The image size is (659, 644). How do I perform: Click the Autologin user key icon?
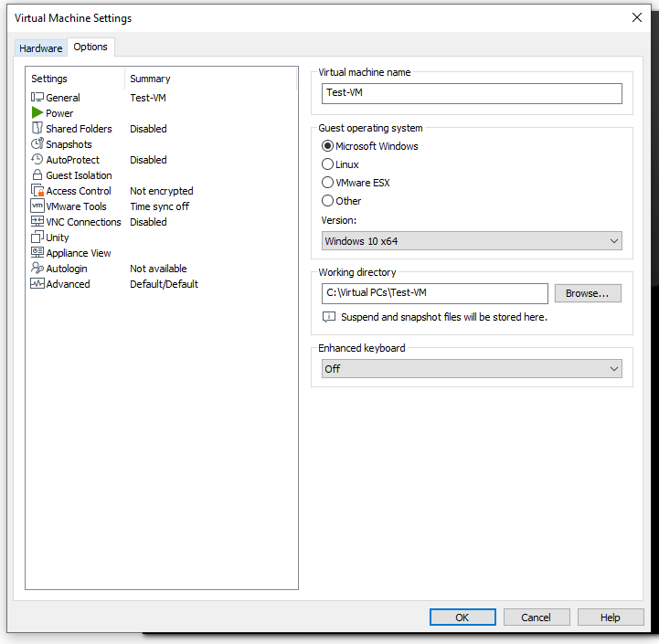click(37, 268)
